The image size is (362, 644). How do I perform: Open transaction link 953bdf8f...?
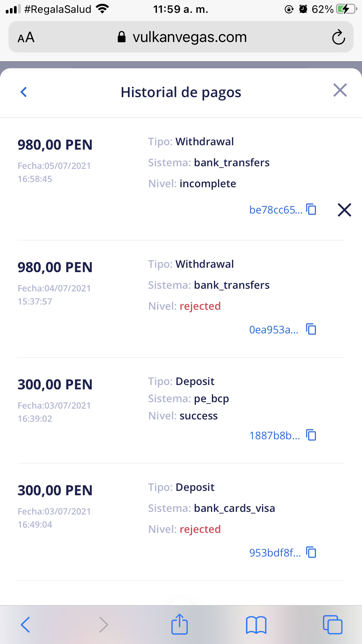pyautogui.click(x=275, y=553)
